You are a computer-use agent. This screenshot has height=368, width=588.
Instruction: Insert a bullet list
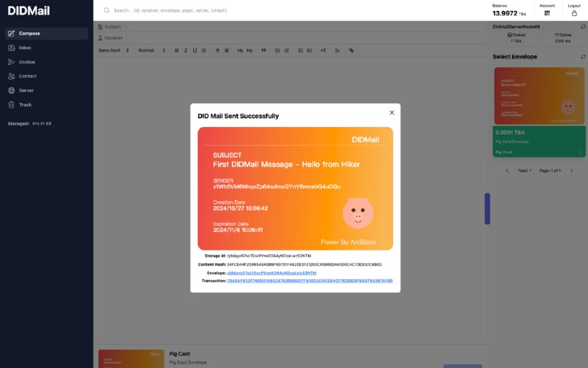coord(287,50)
